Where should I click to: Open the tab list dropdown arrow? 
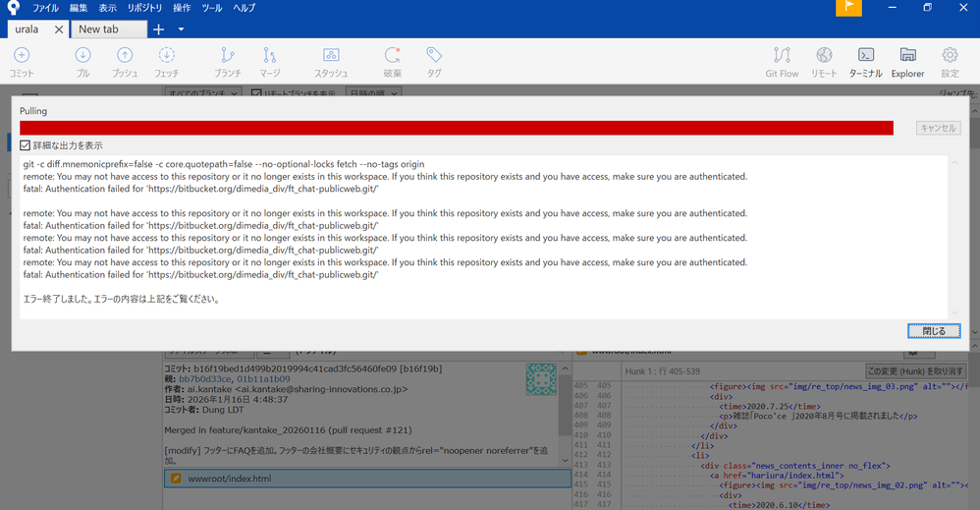(x=181, y=29)
